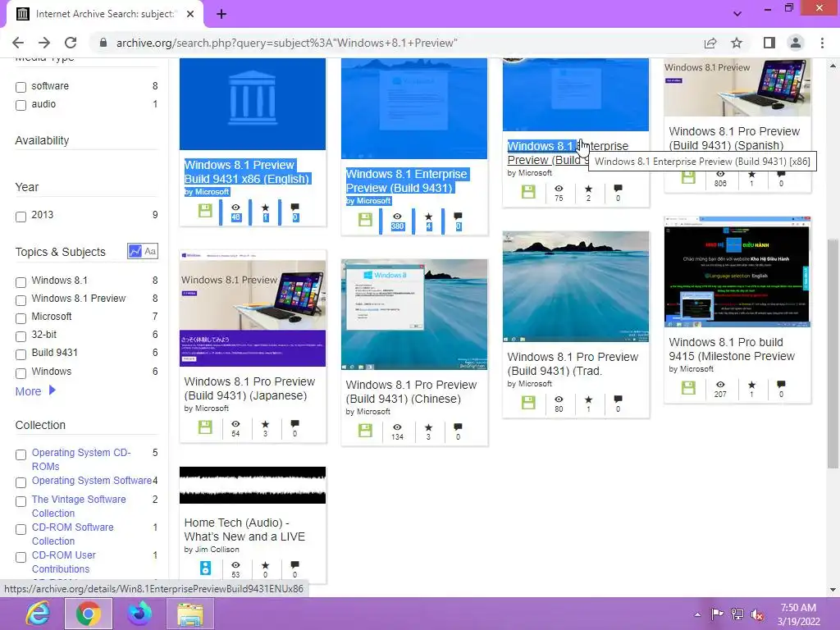The width and height of the screenshot is (840, 630).
Task: Bookmark this page with the star icon
Action: pos(737,43)
